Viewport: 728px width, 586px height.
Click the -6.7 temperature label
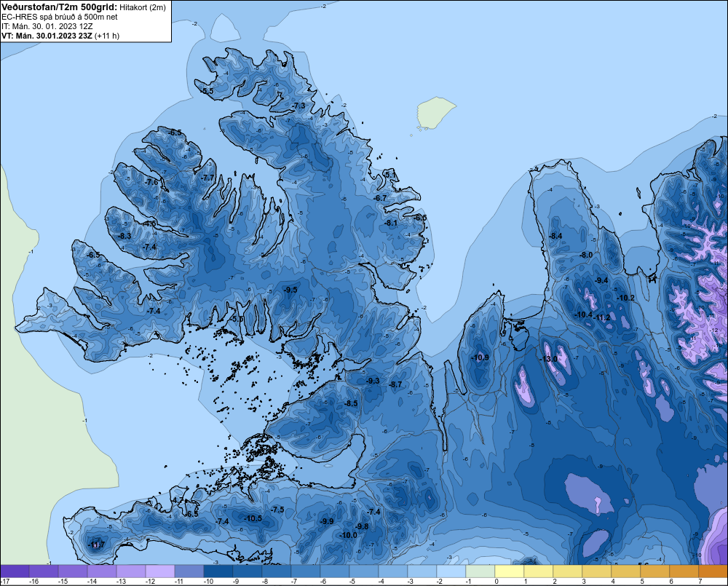point(380,198)
